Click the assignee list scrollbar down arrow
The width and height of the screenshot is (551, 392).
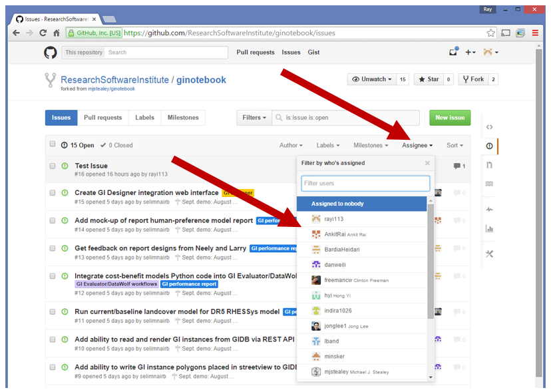pyautogui.click(x=431, y=377)
